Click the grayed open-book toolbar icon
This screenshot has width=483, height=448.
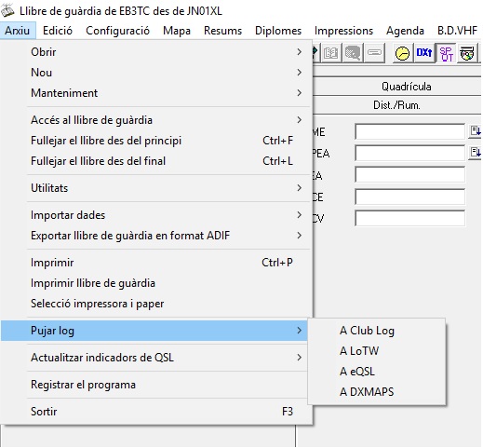coord(330,53)
